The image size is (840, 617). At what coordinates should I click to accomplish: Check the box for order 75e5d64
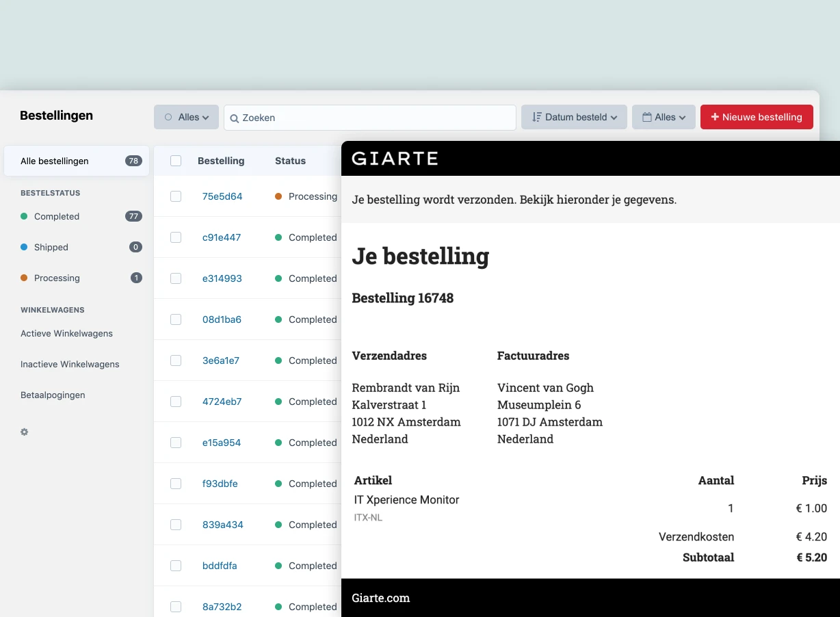click(x=176, y=196)
